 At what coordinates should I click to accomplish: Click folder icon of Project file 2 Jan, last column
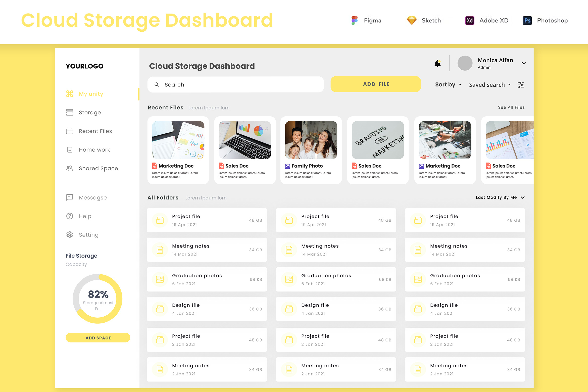(x=418, y=340)
